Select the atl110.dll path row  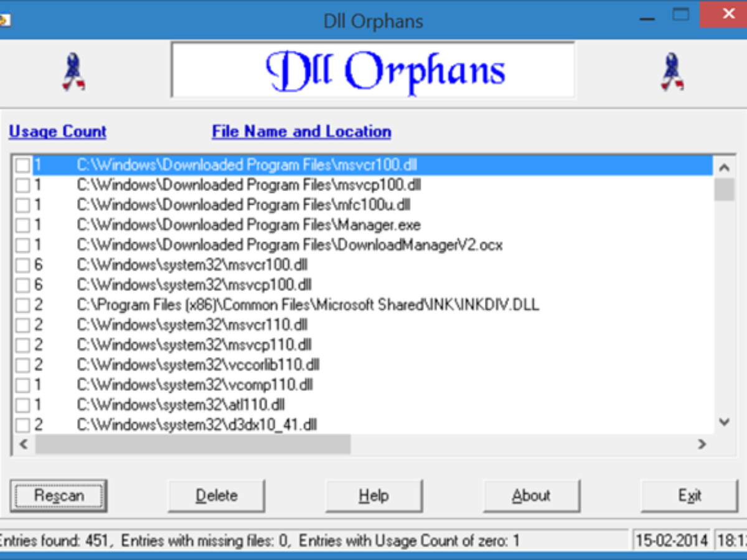181,404
